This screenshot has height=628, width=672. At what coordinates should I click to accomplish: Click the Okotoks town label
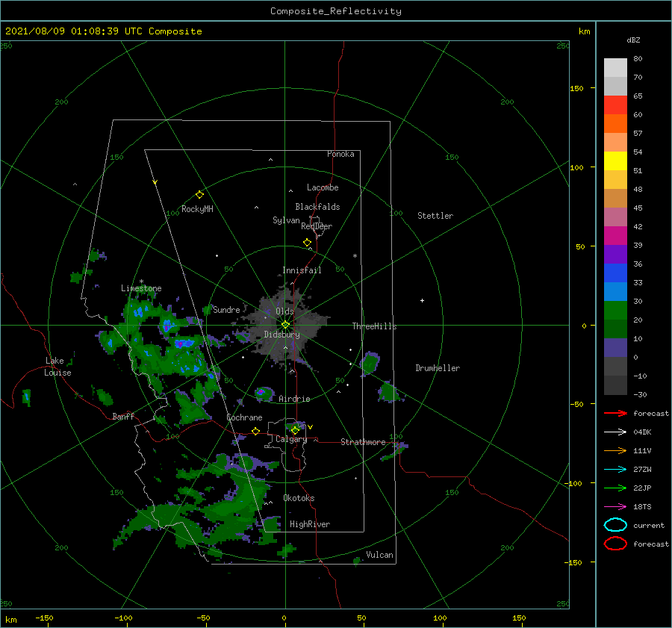tap(299, 498)
